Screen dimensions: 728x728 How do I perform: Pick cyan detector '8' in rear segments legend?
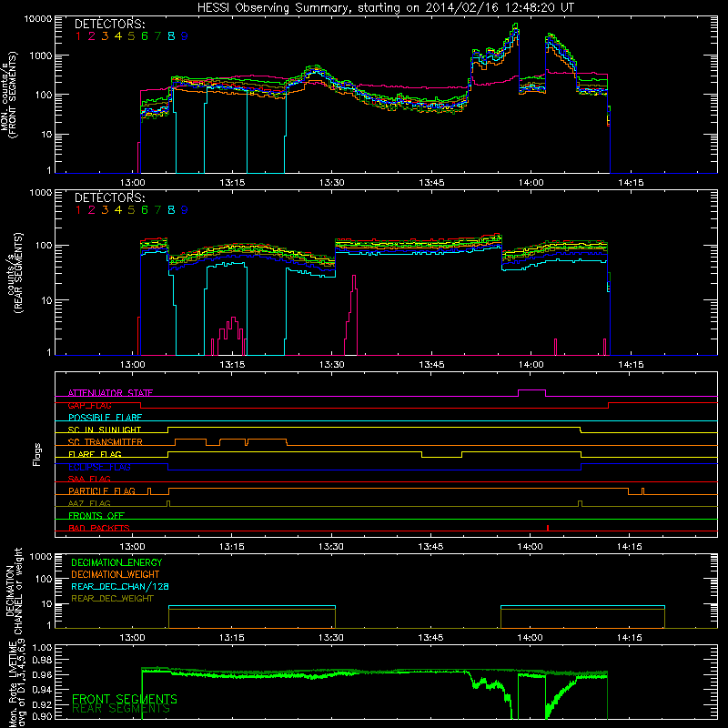pyautogui.click(x=171, y=210)
